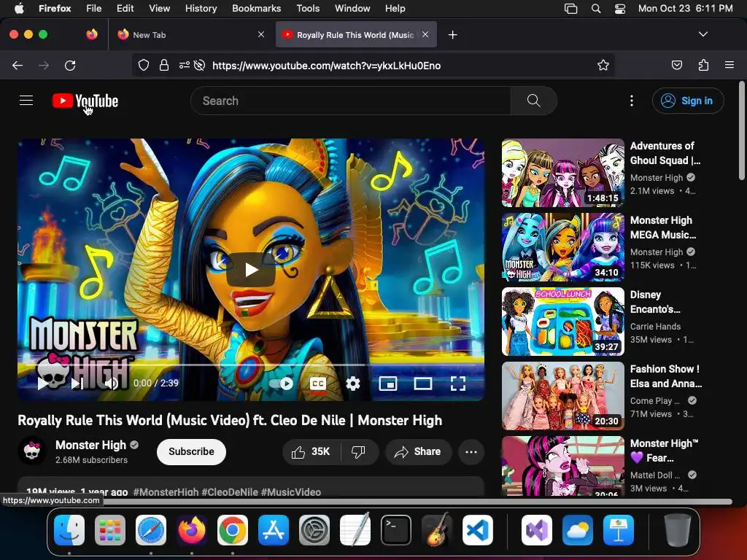The height and width of the screenshot is (560, 747).
Task: Open Firefox View pinned icon
Action: pyautogui.click(x=92, y=34)
